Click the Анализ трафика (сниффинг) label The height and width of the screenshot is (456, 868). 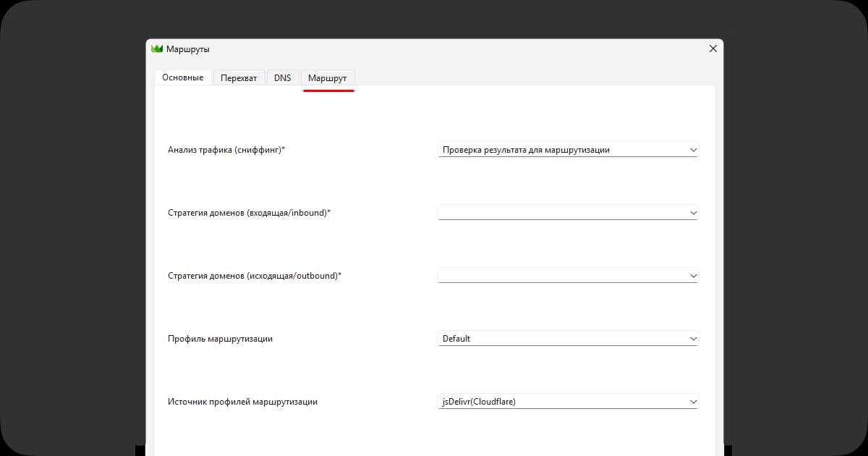pyautogui.click(x=226, y=150)
